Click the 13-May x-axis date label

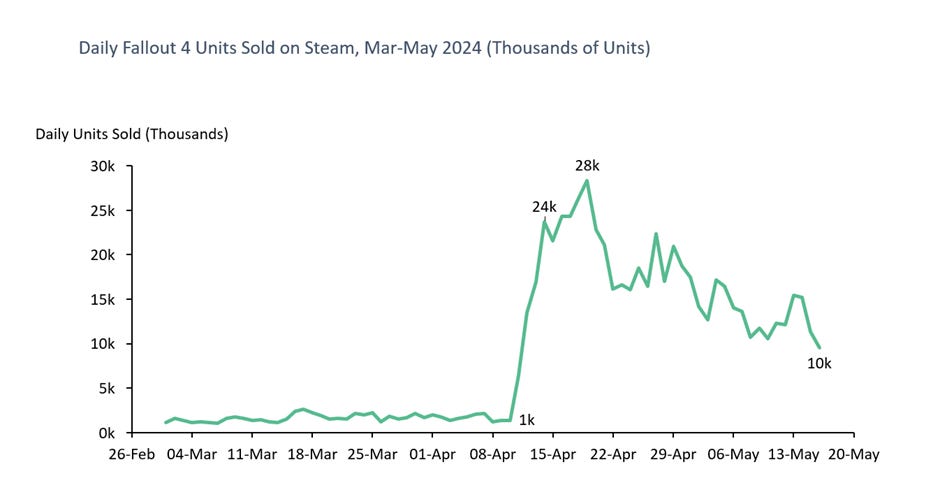pos(793,456)
